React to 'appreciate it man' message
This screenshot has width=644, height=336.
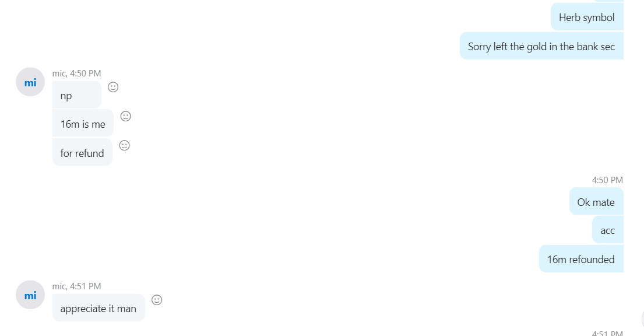point(157,300)
